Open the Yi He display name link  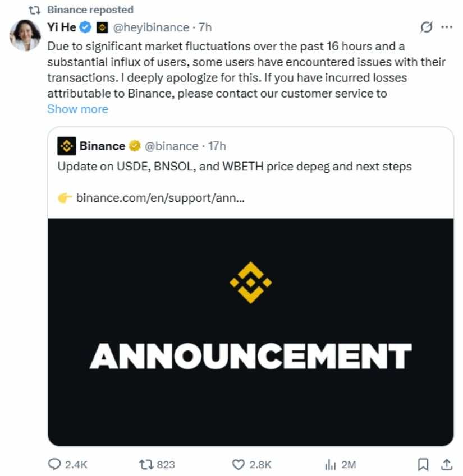(62, 27)
